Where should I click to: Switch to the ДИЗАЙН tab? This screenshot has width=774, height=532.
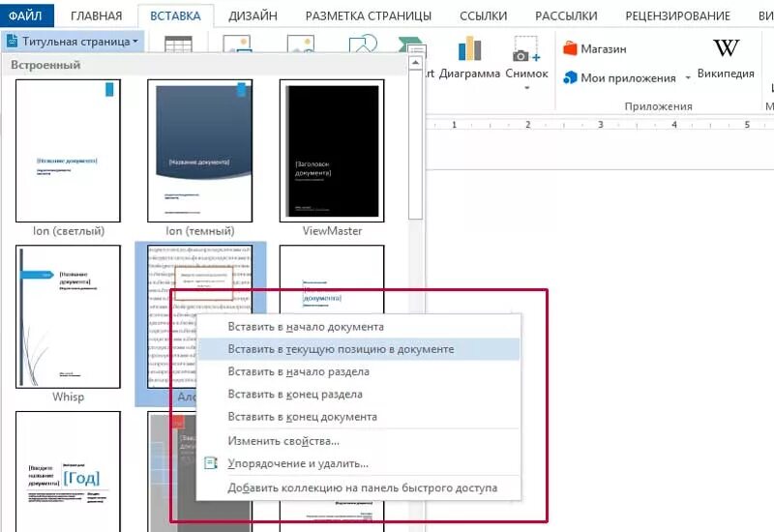click(x=253, y=15)
